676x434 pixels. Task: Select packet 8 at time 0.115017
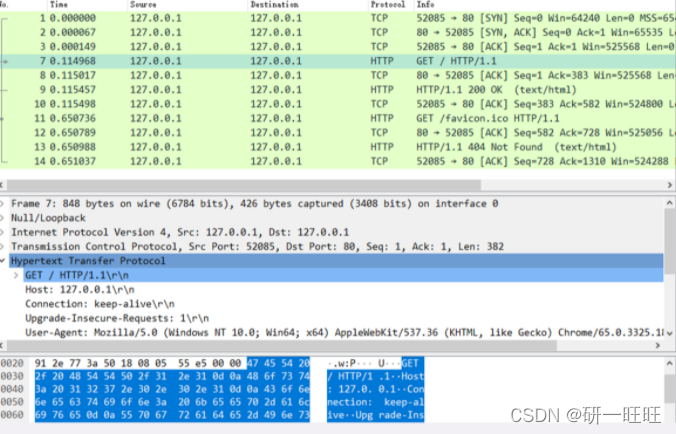[338, 75]
